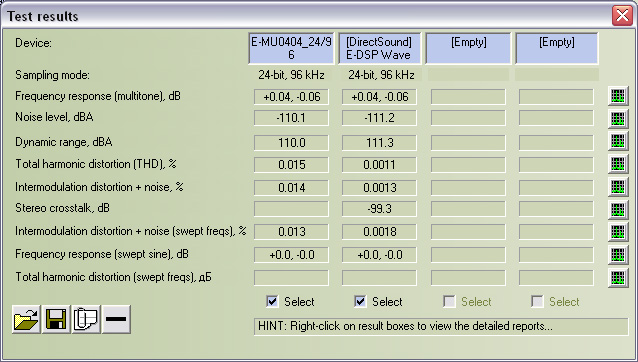Close the Test results window

622,16
